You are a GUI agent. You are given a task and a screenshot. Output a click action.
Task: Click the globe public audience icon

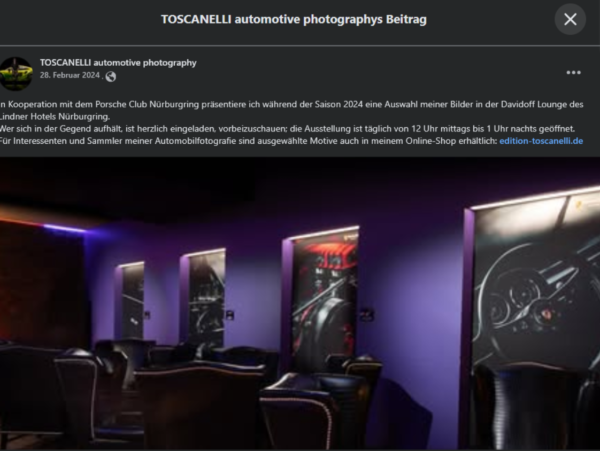pos(111,77)
